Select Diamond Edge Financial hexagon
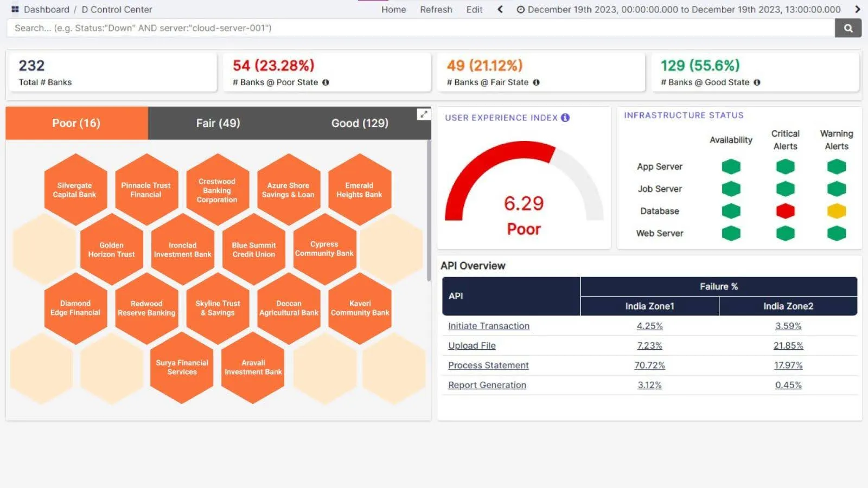Viewport: 868px width, 488px height. point(75,308)
